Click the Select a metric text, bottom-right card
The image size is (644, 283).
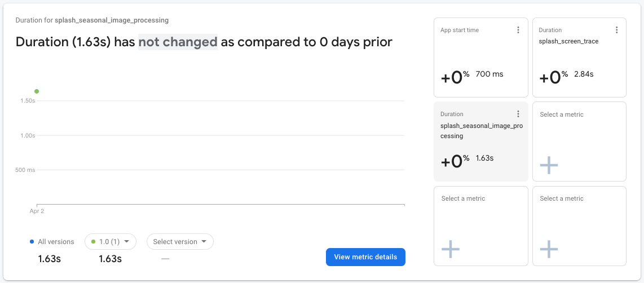tap(562, 198)
